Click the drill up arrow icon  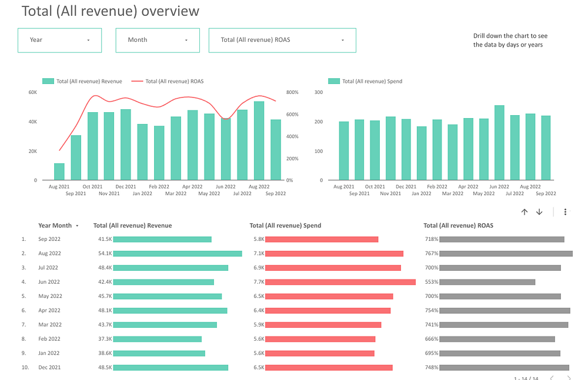point(524,212)
